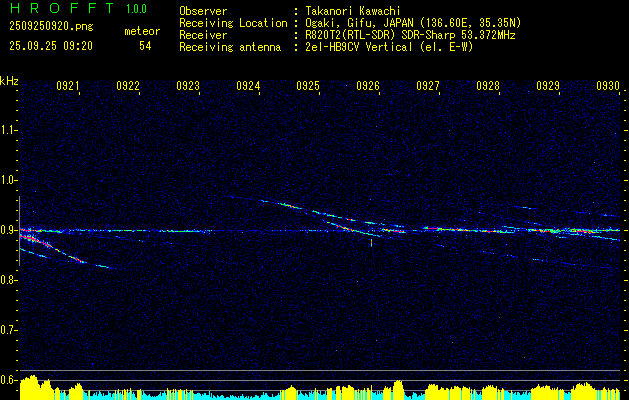Click the bright meteor echo trace near 0921
The image size is (629, 400).
pyautogui.click(x=52, y=249)
